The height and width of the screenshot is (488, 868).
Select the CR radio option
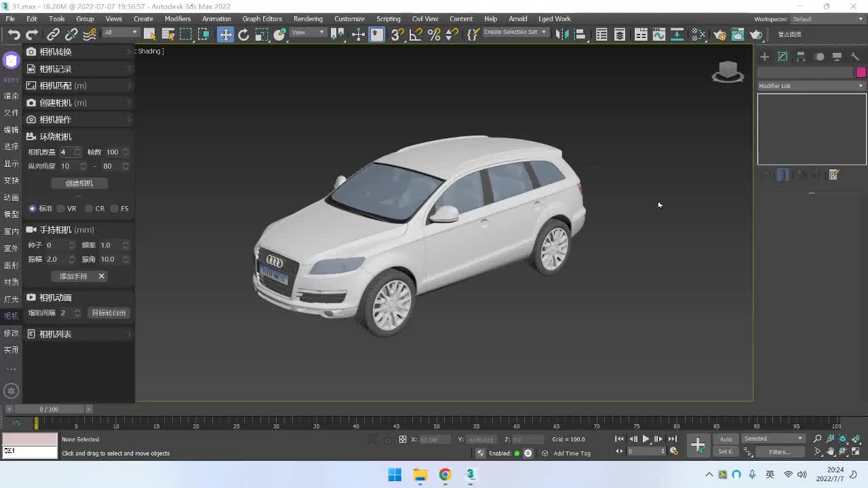pyautogui.click(x=89, y=209)
